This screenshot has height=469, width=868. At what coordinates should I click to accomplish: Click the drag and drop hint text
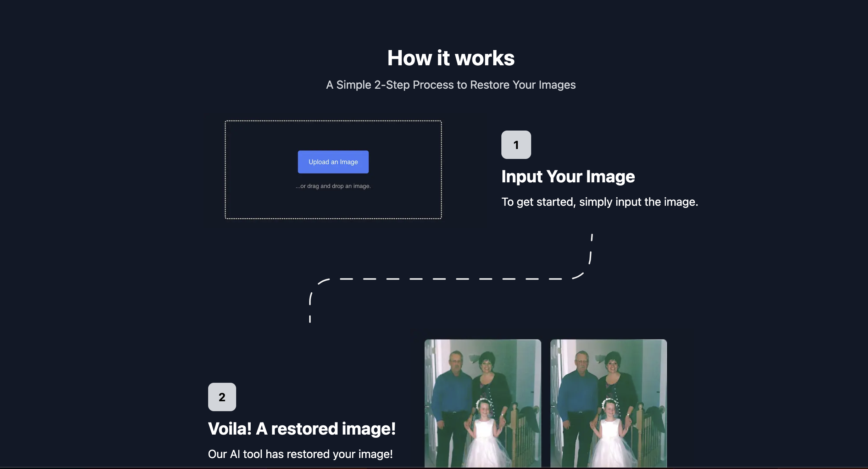click(x=333, y=186)
